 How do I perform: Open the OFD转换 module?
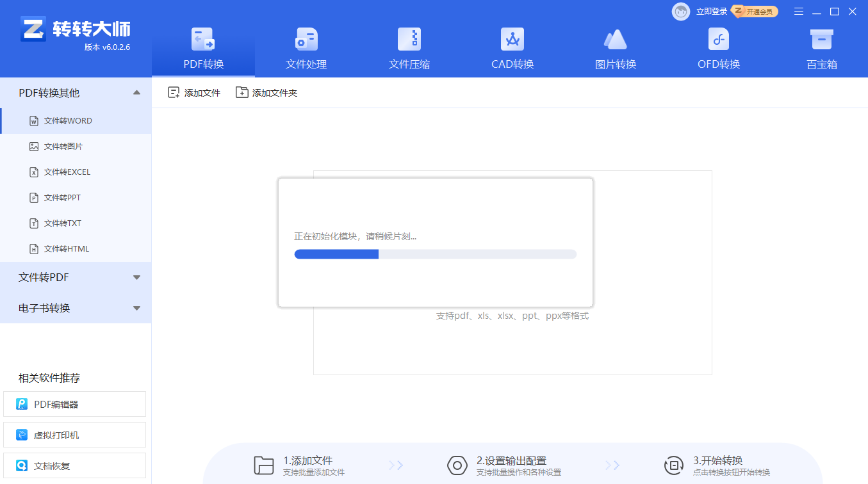[717, 48]
